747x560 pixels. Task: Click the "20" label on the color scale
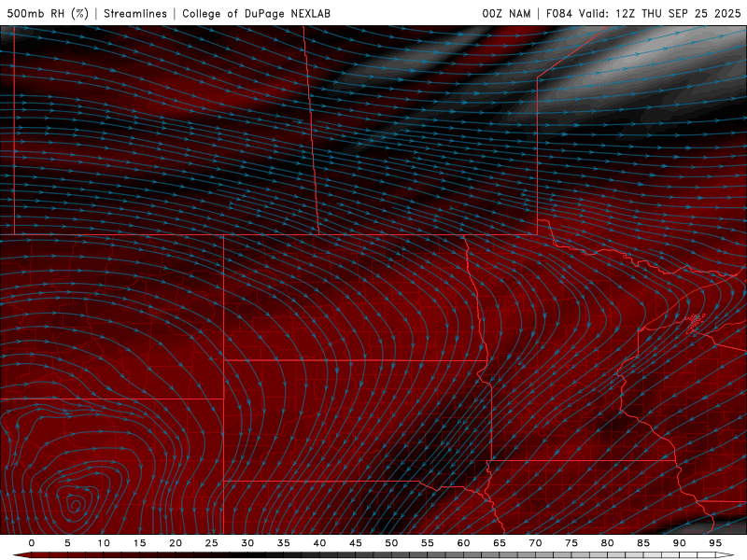176,543
